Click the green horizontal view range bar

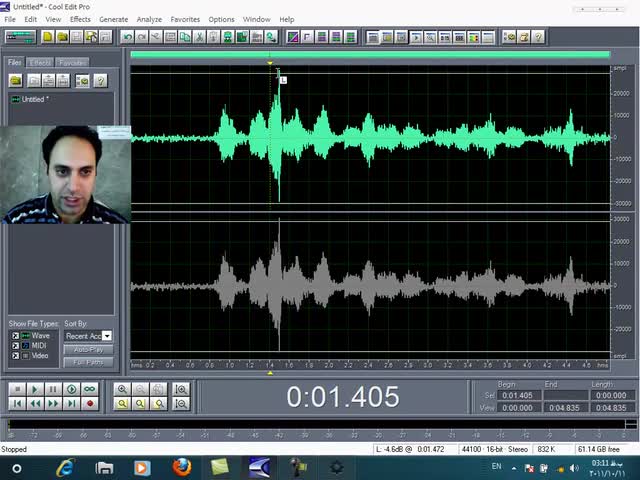tap(370, 55)
